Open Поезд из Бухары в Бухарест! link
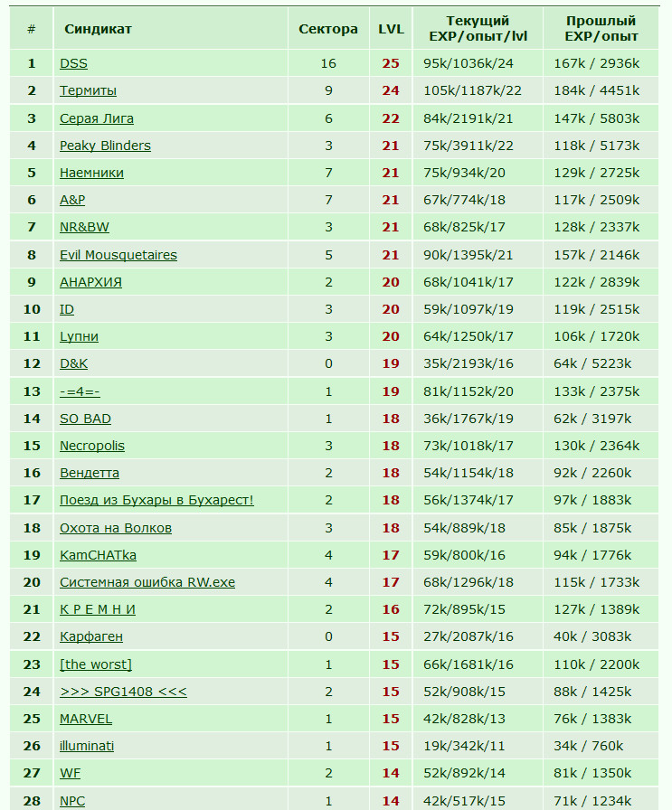 tap(156, 500)
